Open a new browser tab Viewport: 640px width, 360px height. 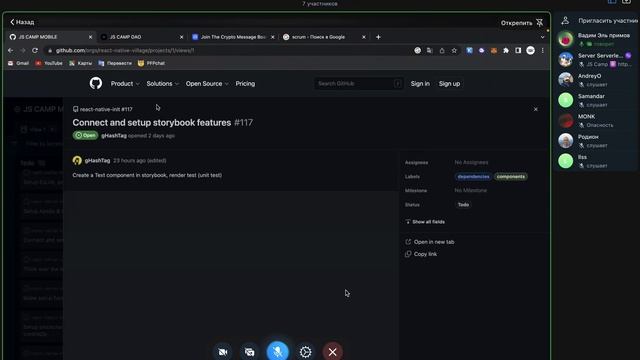click(378, 37)
